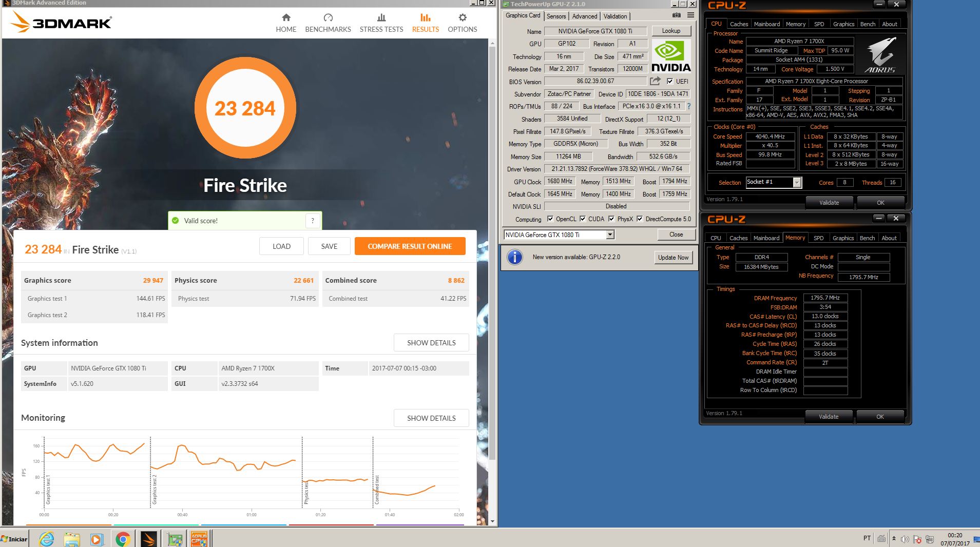Click 3DMark vertical scrollbar down arrow
This screenshot has width=980, height=547.
[x=492, y=521]
